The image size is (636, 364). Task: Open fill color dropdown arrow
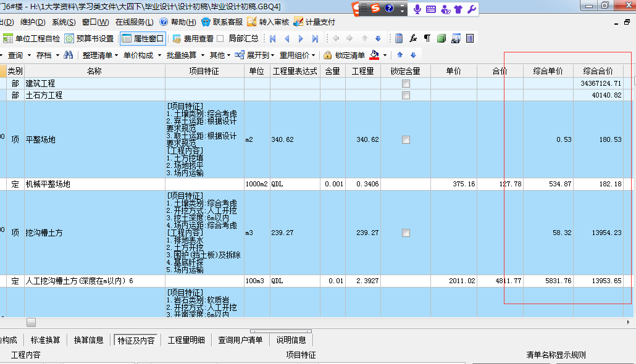385,55
